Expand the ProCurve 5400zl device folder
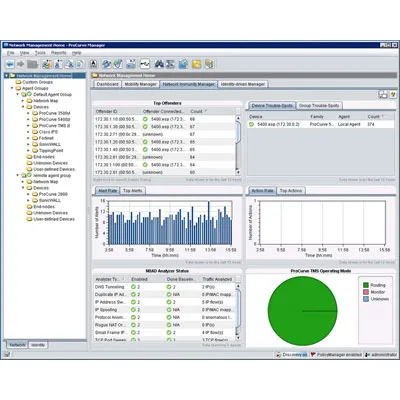The width and height of the screenshot is (400, 400). pos(28,119)
